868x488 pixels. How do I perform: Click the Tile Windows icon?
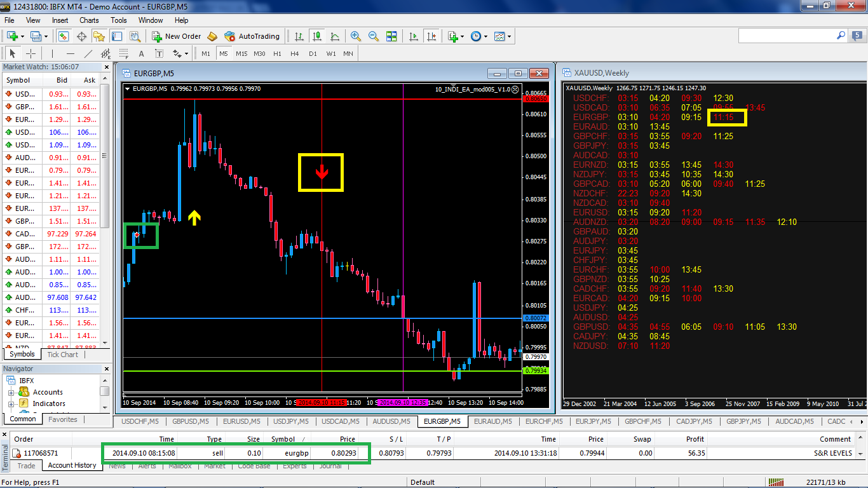pyautogui.click(x=391, y=36)
